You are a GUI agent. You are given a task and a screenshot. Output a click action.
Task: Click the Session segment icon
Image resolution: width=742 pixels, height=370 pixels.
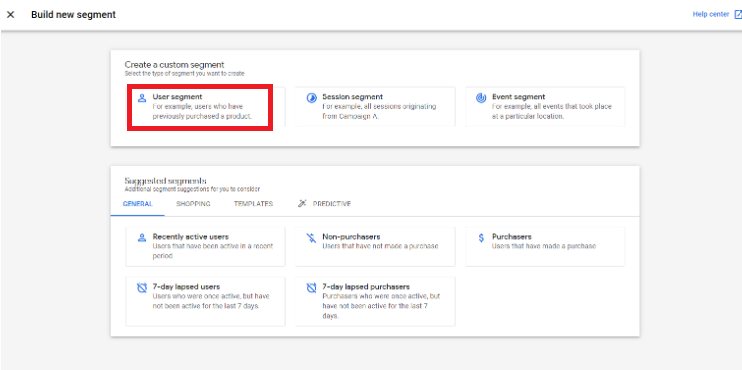[x=311, y=98]
